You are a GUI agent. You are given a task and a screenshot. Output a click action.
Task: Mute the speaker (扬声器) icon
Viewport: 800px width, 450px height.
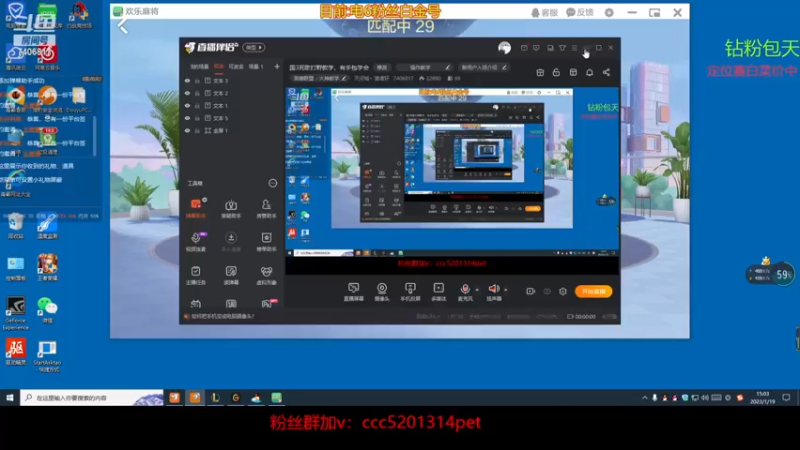point(493,289)
